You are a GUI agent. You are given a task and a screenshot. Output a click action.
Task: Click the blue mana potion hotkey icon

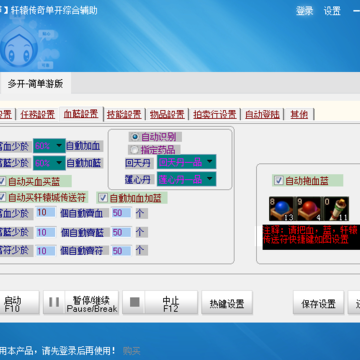point(281,209)
